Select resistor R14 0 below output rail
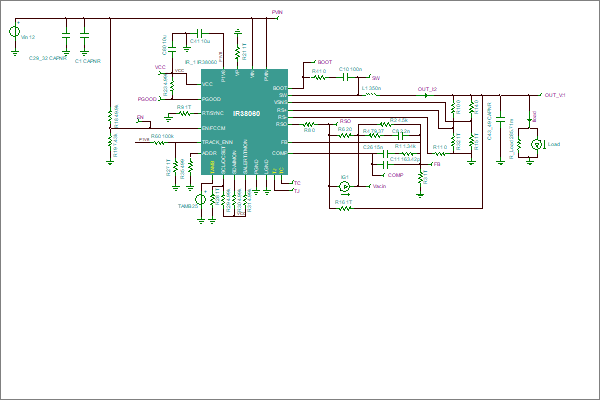Viewport: 600px width, 400px height. tap(471, 107)
